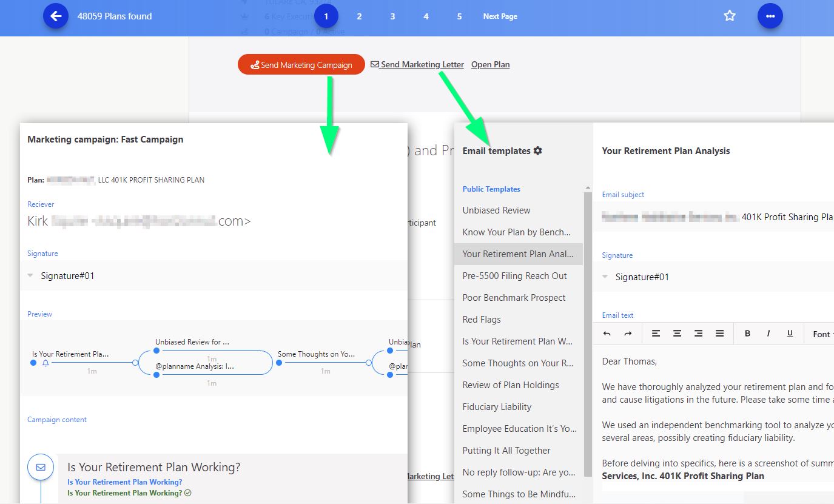This screenshot has height=504, width=834.
Task: Open the three-dot more options menu
Action: coord(770,16)
